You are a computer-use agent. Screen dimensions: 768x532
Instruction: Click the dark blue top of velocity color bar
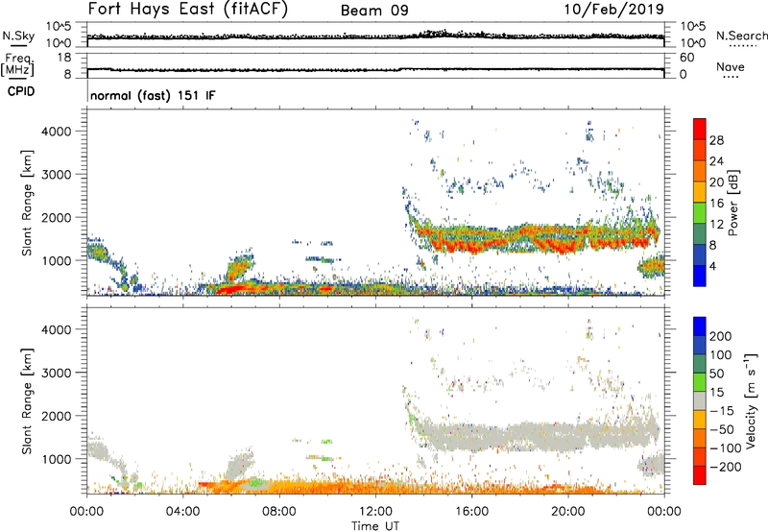point(700,326)
